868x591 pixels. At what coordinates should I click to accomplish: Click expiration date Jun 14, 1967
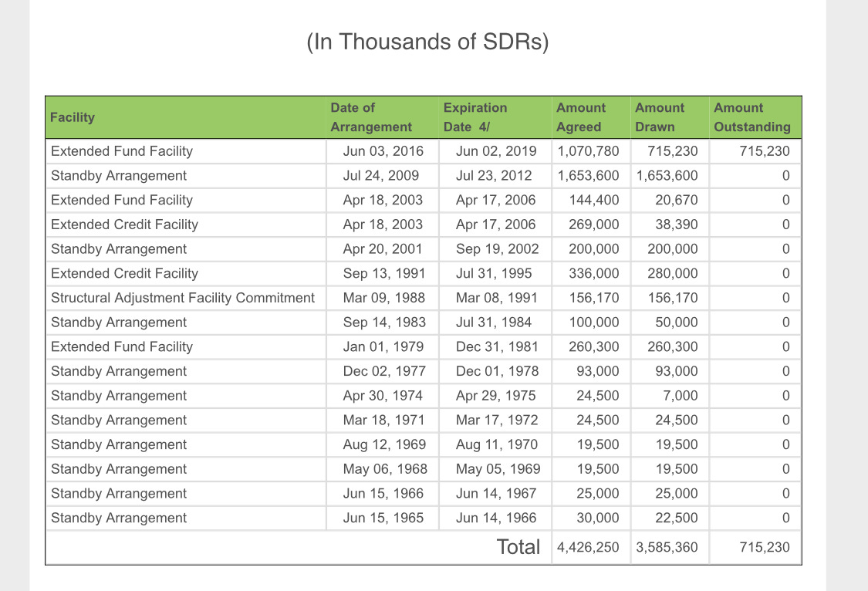(496, 493)
